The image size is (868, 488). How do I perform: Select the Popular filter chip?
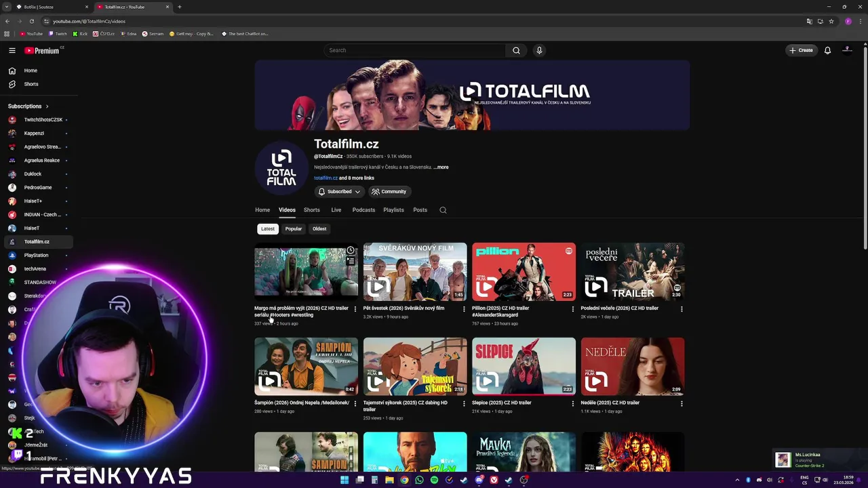point(294,229)
